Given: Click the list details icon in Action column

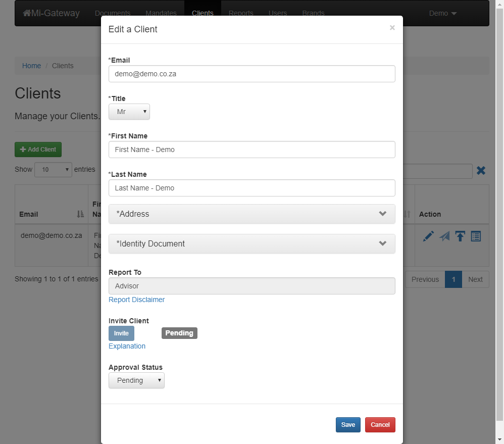Looking at the screenshot, I should (x=476, y=236).
